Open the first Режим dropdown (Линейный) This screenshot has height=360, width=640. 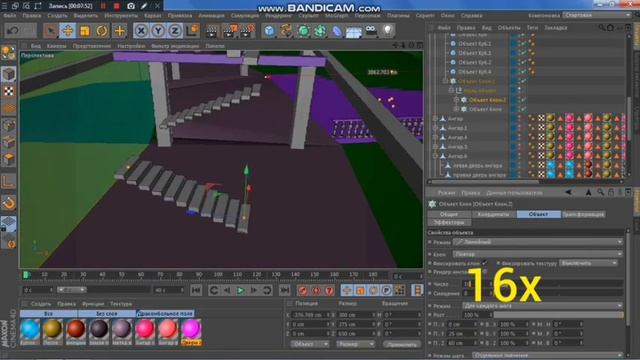pyautogui.click(x=538, y=242)
